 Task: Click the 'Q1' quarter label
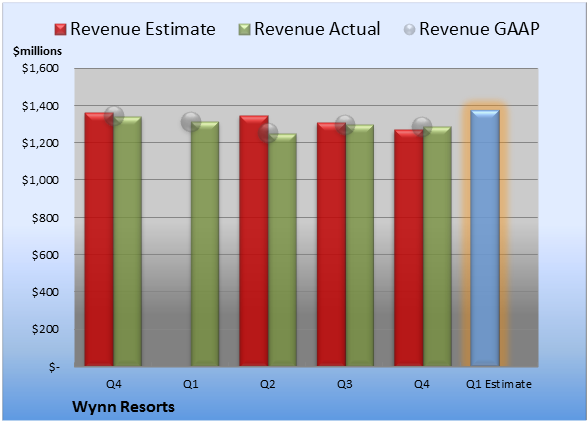pos(190,384)
